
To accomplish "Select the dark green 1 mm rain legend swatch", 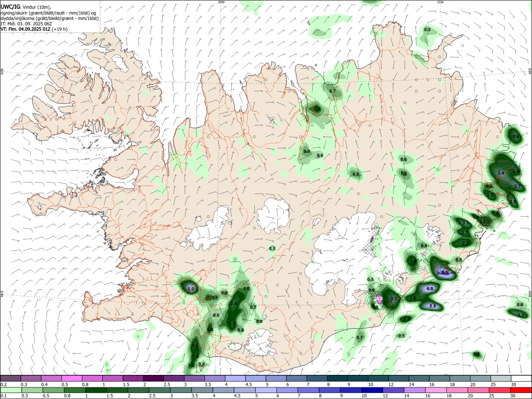I will [x=96, y=390].
